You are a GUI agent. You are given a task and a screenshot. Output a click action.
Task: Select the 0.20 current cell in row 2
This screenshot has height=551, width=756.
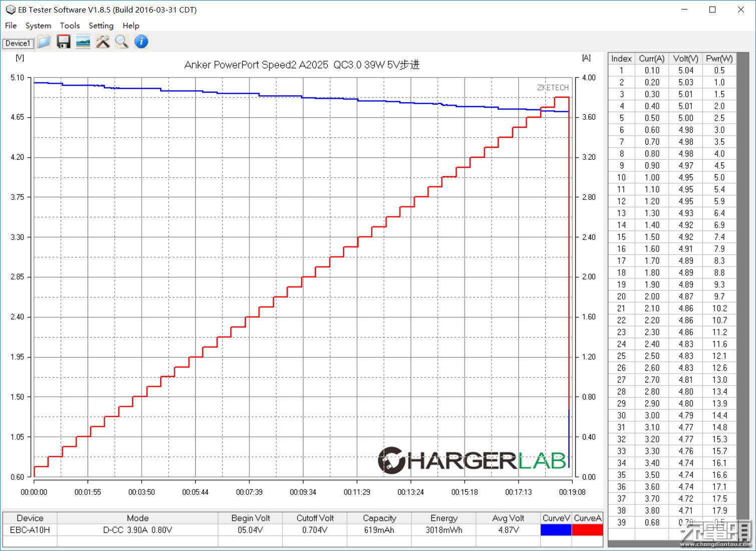point(651,83)
